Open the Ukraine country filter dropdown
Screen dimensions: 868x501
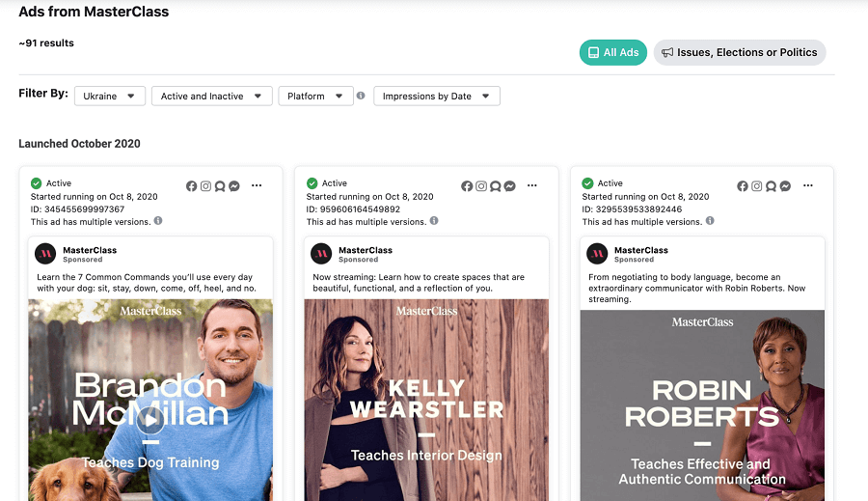click(110, 96)
